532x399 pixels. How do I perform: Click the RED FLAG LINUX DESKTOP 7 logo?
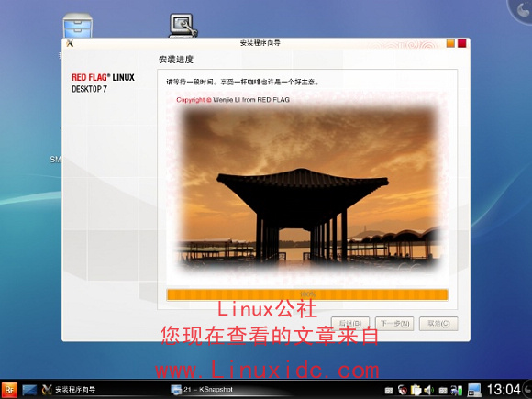coord(103,83)
